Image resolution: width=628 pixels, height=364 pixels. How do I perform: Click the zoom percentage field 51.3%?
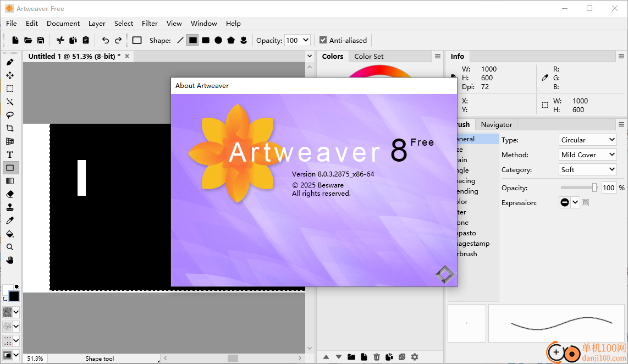click(35, 359)
